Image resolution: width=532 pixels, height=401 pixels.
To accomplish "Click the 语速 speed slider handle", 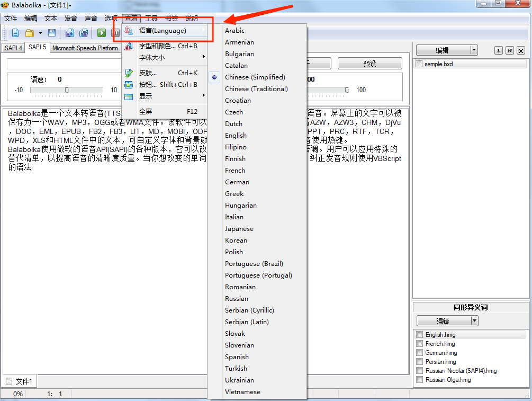I will pyautogui.click(x=67, y=90).
